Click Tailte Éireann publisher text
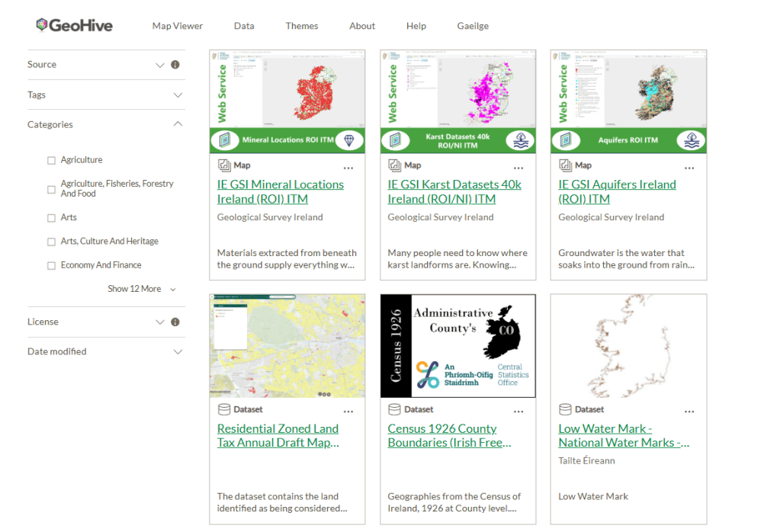 click(x=586, y=461)
